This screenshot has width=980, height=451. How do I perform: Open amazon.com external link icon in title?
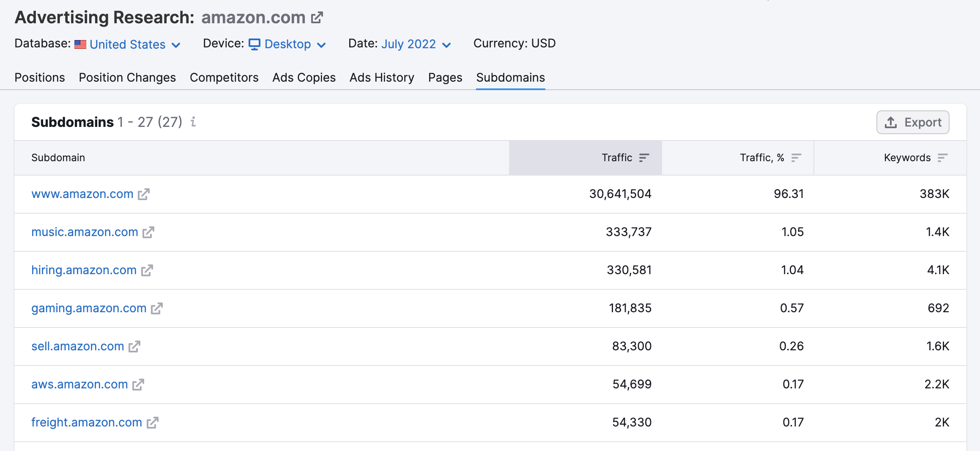point(317,18)
